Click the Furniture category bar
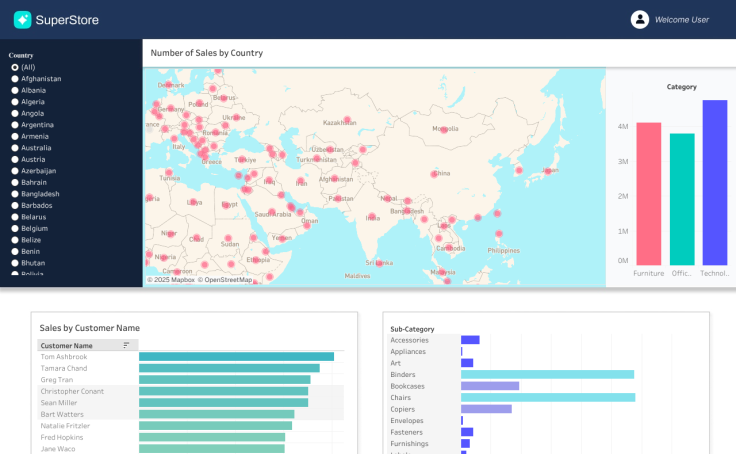The width and height of the screenshot is (736, 454). pyautogui.click(x=648, y=193)
